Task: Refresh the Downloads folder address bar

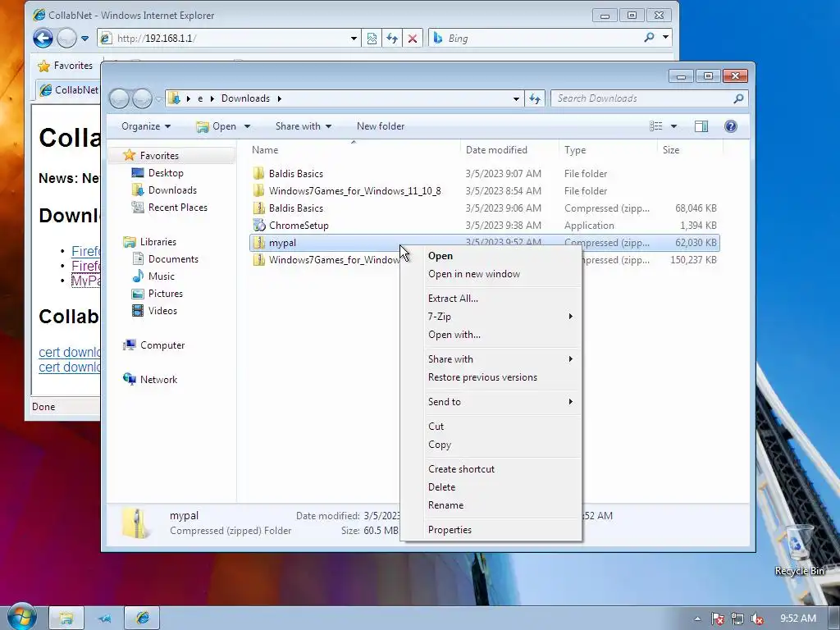Action: [535, 98]
